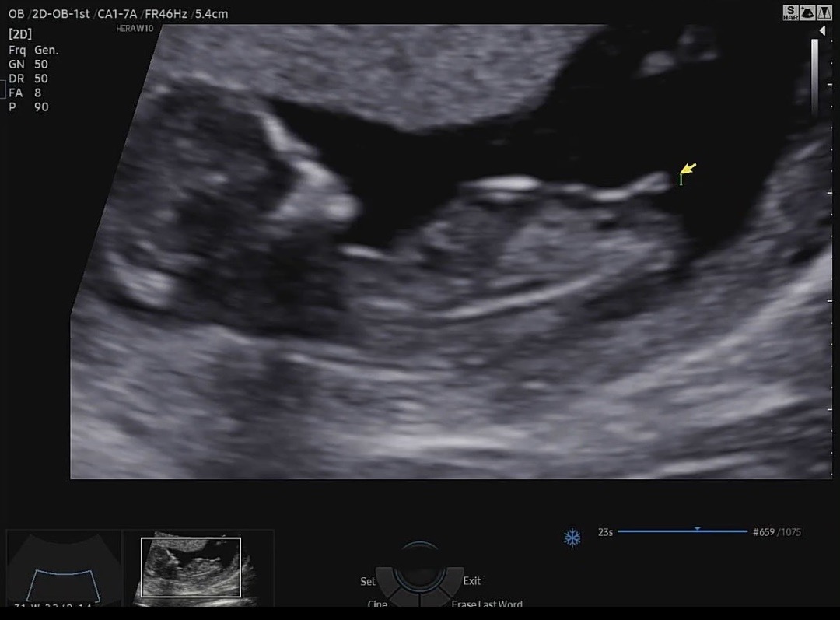
Task: Click the cine frame position marker
Action: tap(698, 529)
